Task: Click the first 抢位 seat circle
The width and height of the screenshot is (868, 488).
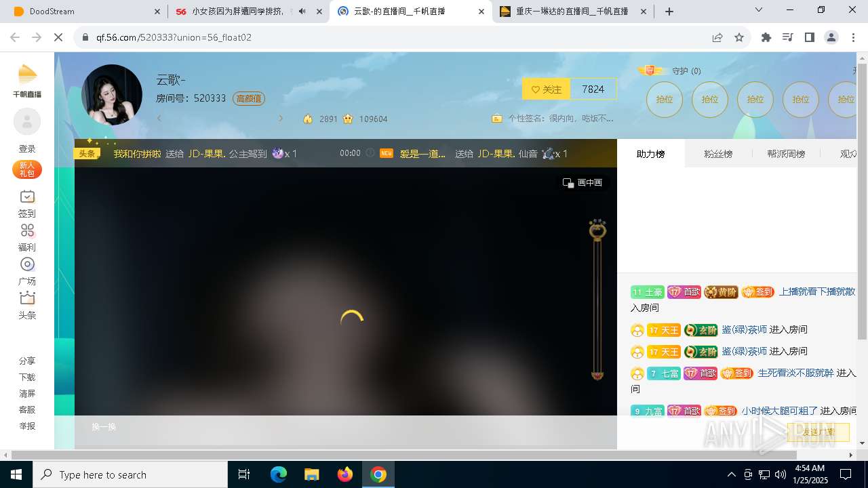Action: click(x=665, y=100)
